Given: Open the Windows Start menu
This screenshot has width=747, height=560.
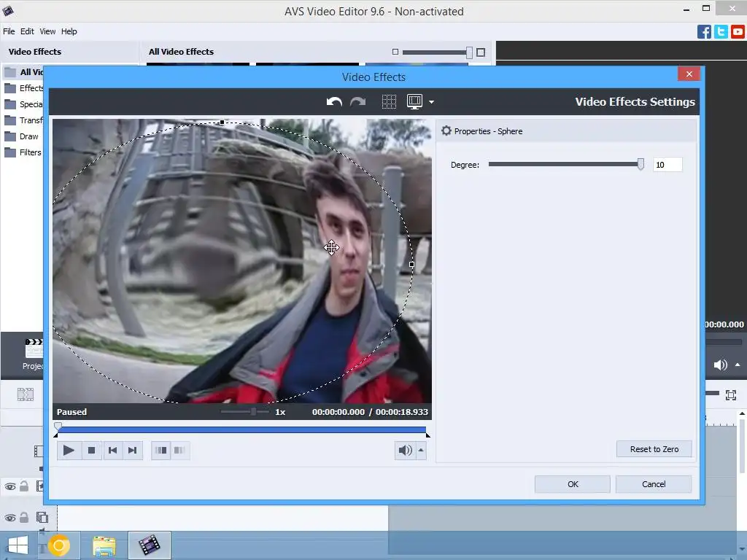Looking at the screenshot, I should click(18, 545).
